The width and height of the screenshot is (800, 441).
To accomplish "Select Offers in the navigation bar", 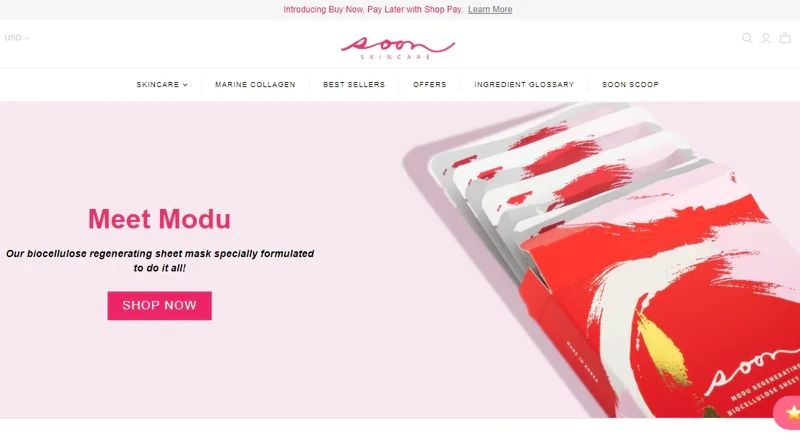I will point(430,85).
